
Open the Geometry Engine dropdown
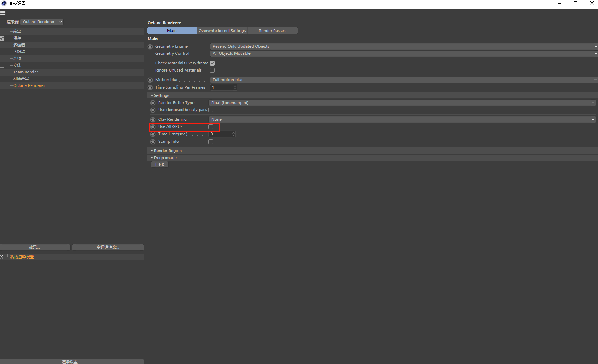[x=404, y=46]
